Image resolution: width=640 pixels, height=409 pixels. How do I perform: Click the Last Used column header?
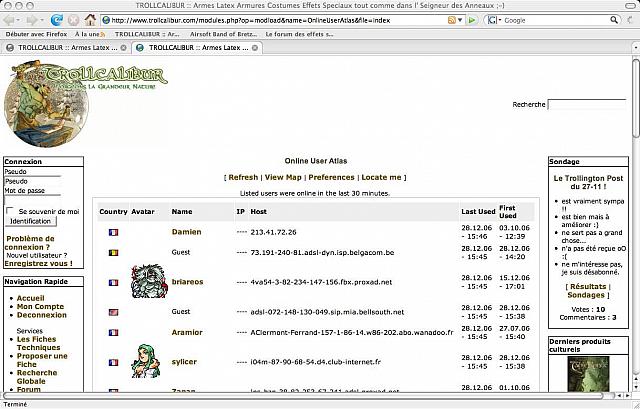pos(478,211)
